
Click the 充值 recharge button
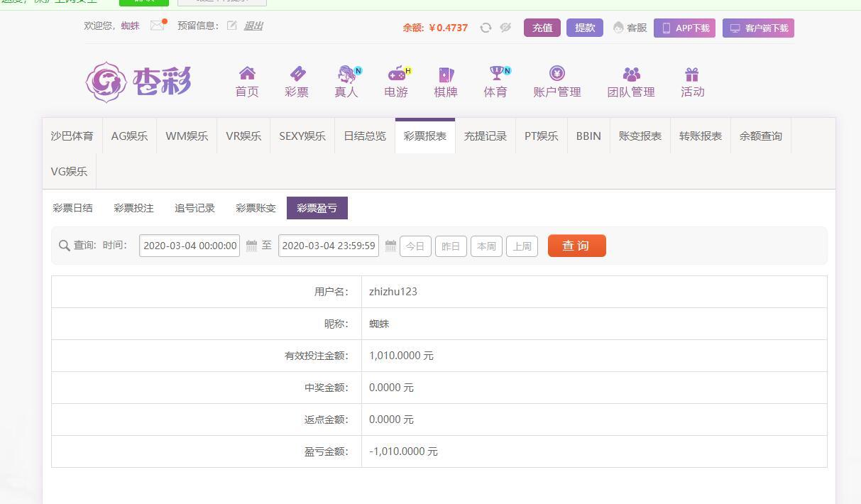click(x=542, y=28)
